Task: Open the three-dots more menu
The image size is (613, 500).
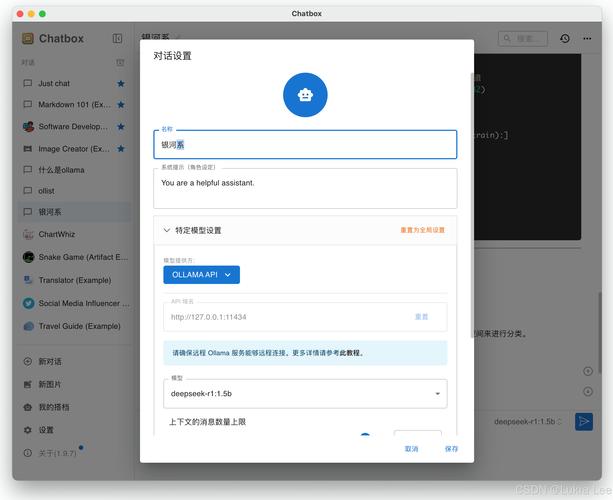Action: tap(587, 38)
